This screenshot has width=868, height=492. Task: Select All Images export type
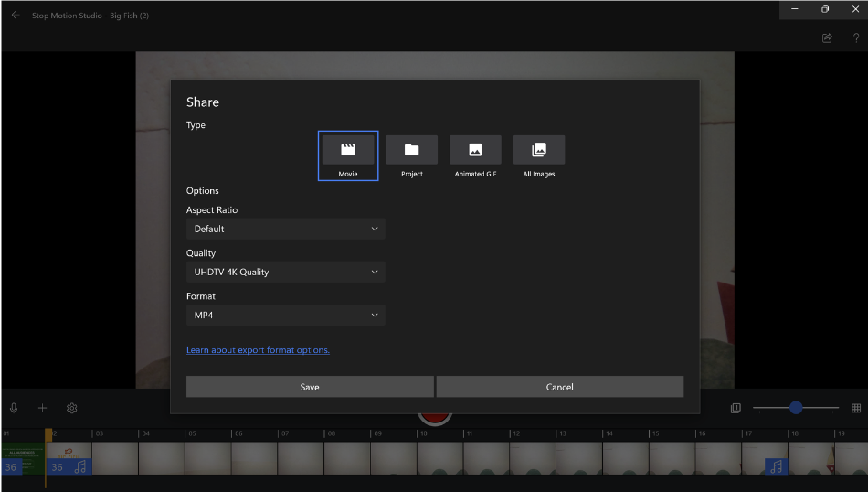(x=539, y=156)
